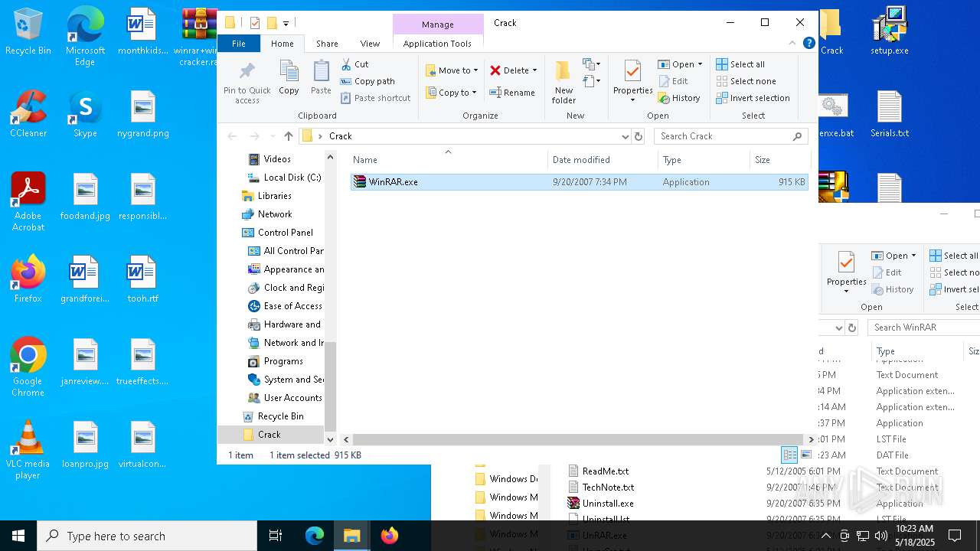The image size is (980, 551).
Task: Open the Move to dropdown
Action: click(452, 70)
